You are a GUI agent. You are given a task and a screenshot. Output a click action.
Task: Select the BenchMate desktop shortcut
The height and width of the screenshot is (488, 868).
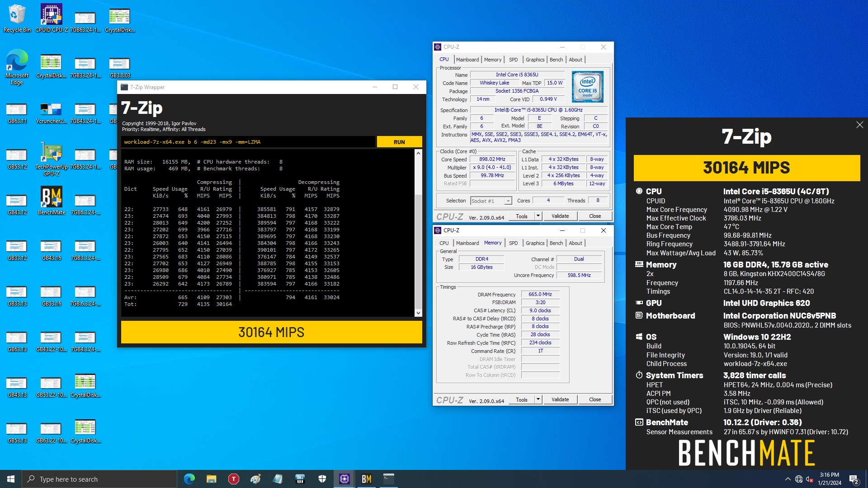pyautogui.click(x=51, y=200)
